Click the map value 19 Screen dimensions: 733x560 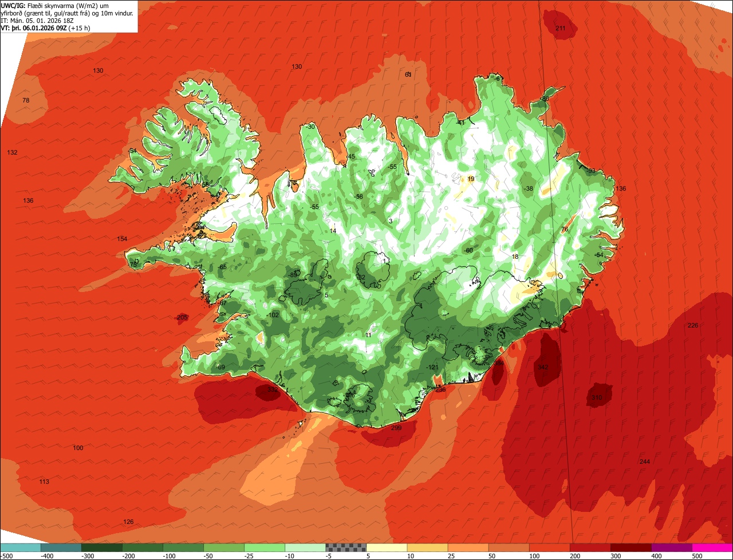[471, 179]
